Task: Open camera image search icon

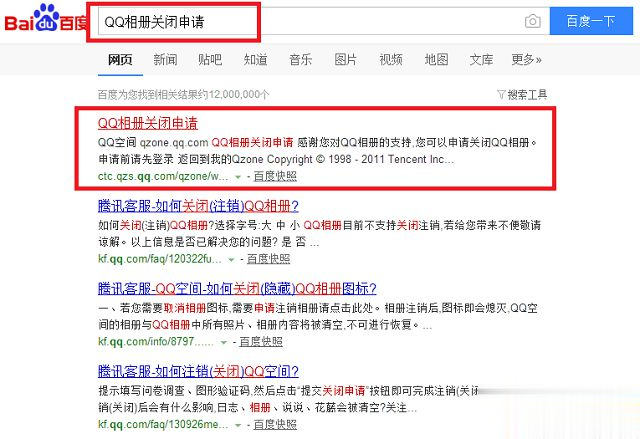Action: [x=533, y=21]
